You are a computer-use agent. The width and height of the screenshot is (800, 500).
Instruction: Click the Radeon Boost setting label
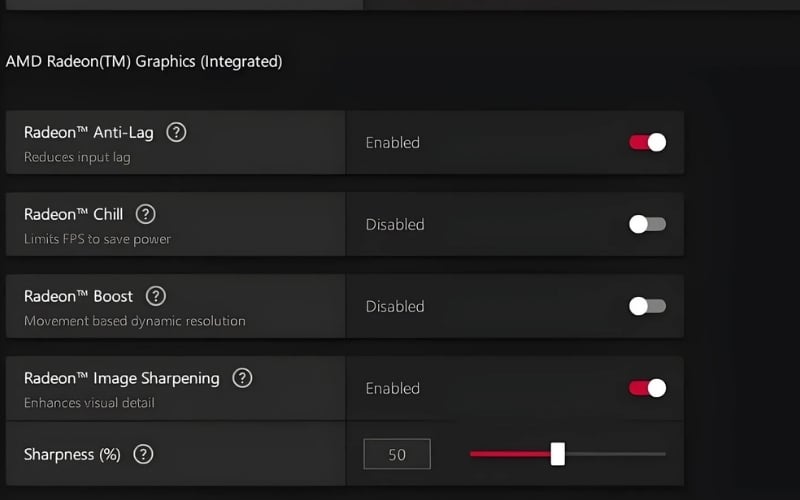[x=79, y=296]
